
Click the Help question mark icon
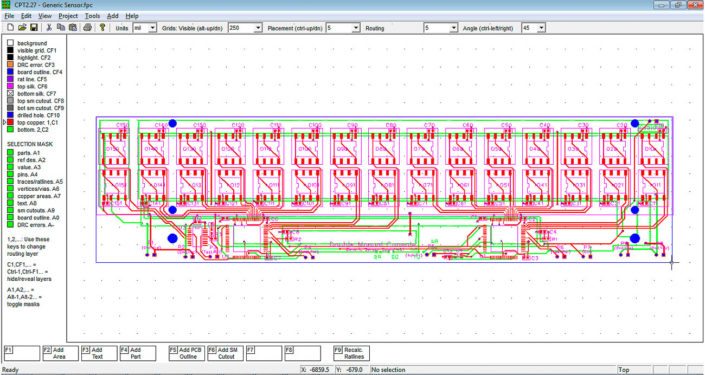coord(103,27)
